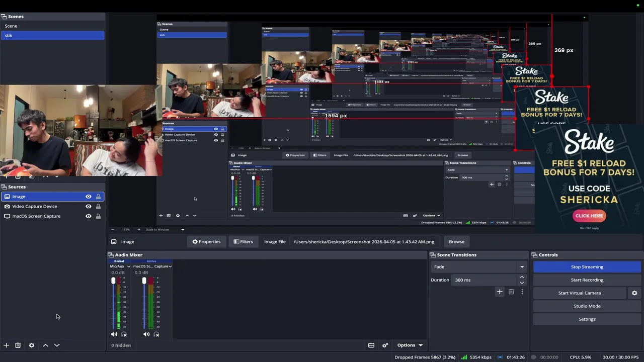Toggle the lock on macOS Screen Capture source
644x362 pixels.
[98, 216]
